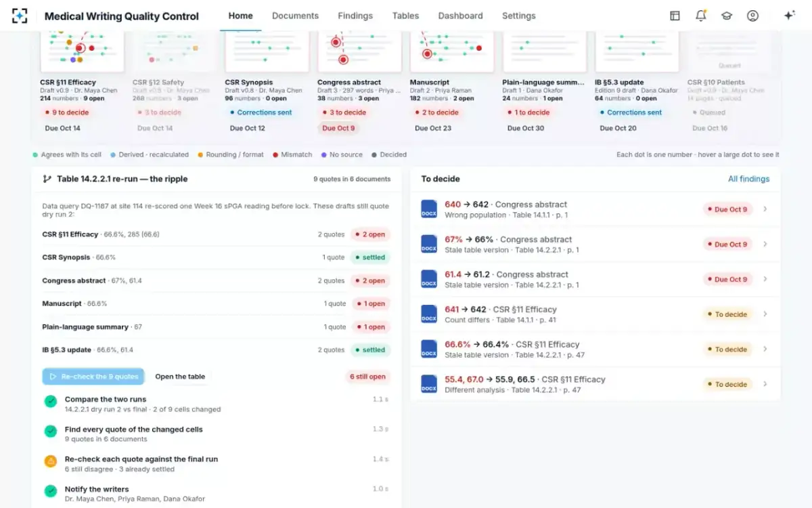
Task: Open the panel layout icon in the header
Action: pos(675,16)
